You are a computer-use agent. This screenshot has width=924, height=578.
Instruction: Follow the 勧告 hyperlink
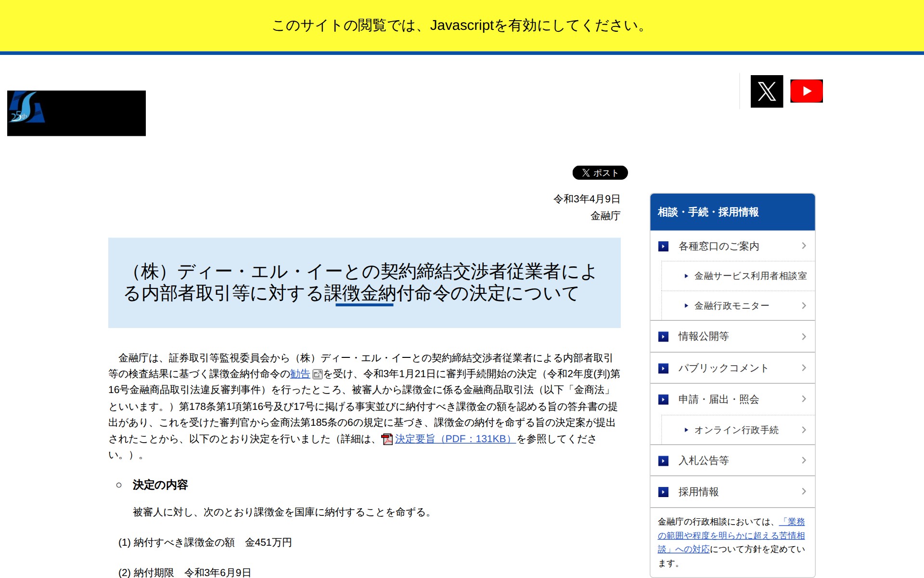click(300, 374)
